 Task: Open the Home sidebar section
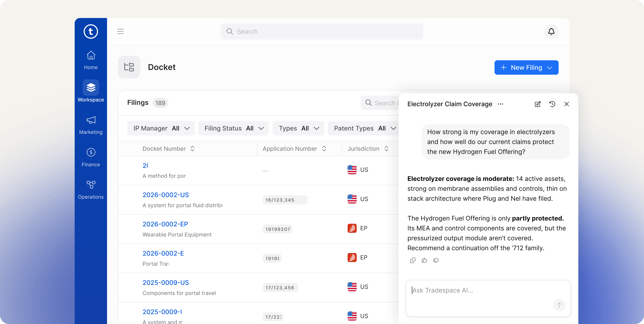[x=91, y=60]
